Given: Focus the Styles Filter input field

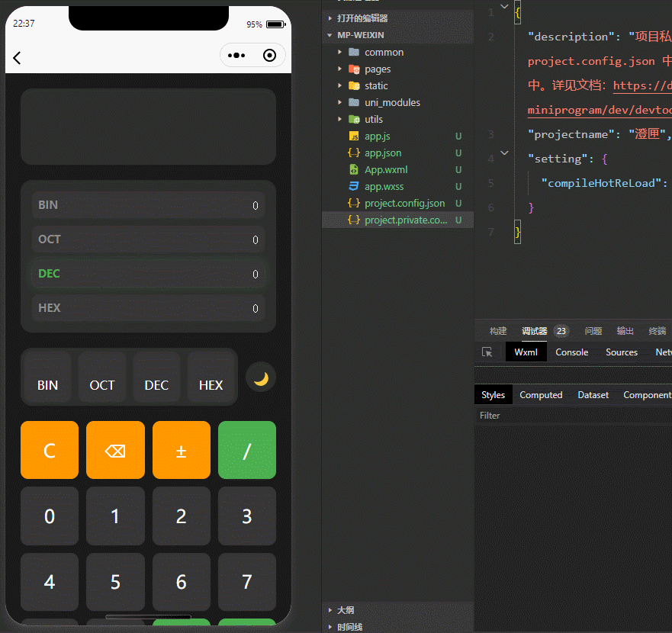Looking at the screenshot, I should point(574,416).
